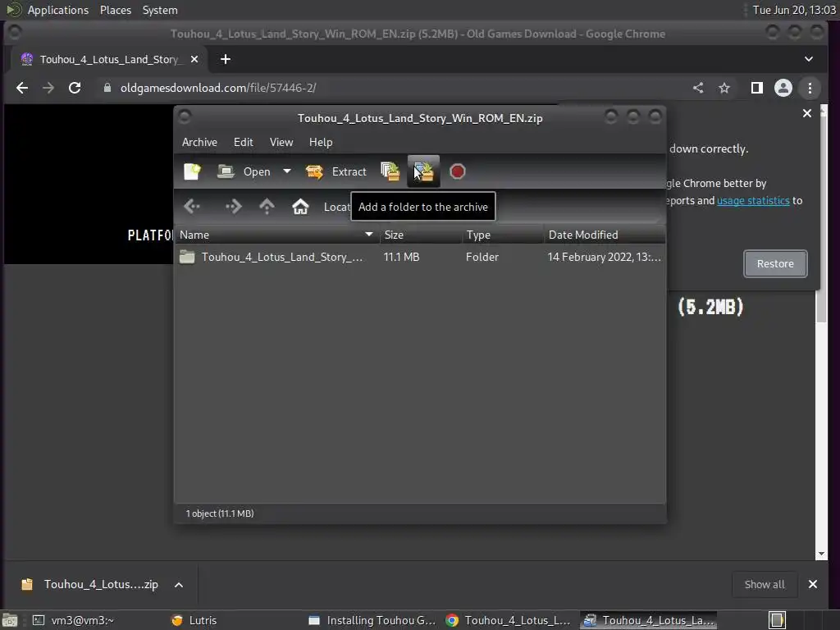Switch to Chrome window in taskbar
The height and width of the screenshot is (630, 840).
[509, 620]
